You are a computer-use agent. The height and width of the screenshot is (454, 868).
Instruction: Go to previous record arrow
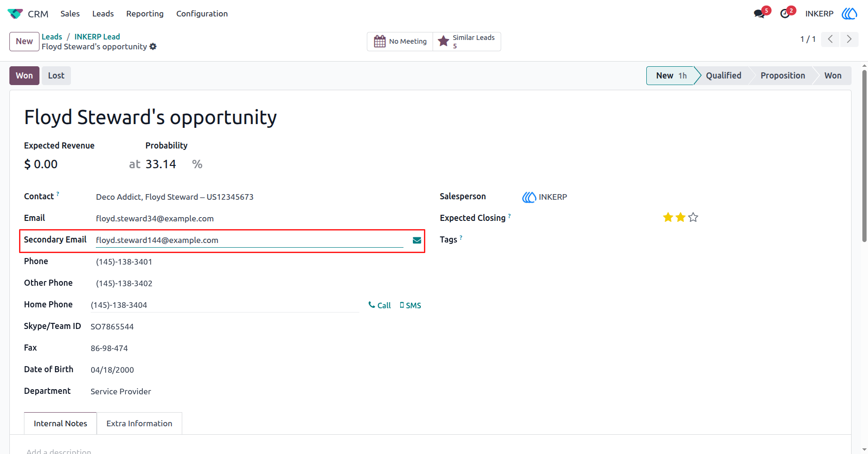tap(830, 39)
